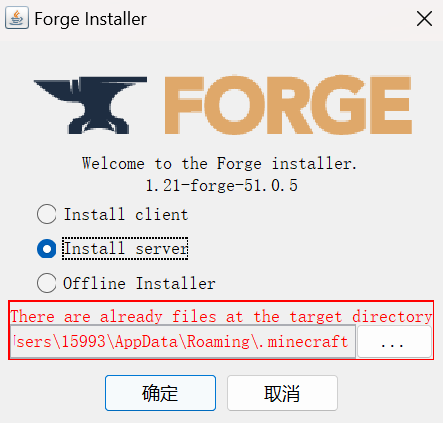Select the Install server radio circle
Image resolution: width=443 pixels, height=423 pixels.
46,249
